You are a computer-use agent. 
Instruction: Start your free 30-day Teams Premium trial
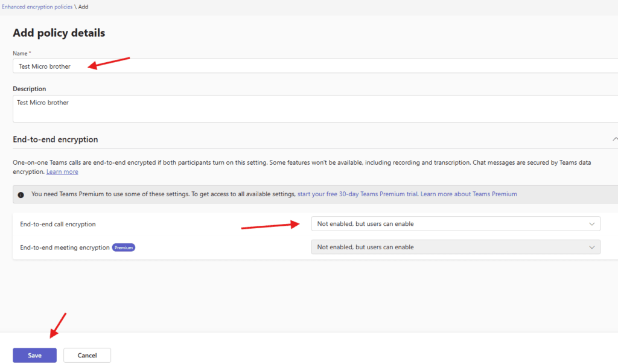click(x=358, y=194)
